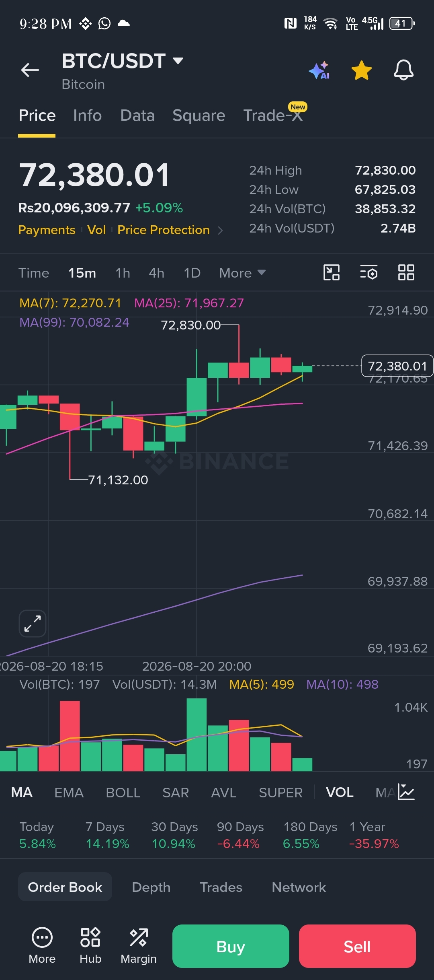Toggle the SAR indicator
This screenshot has height=980, width=434.
click(x=176, y=792)
